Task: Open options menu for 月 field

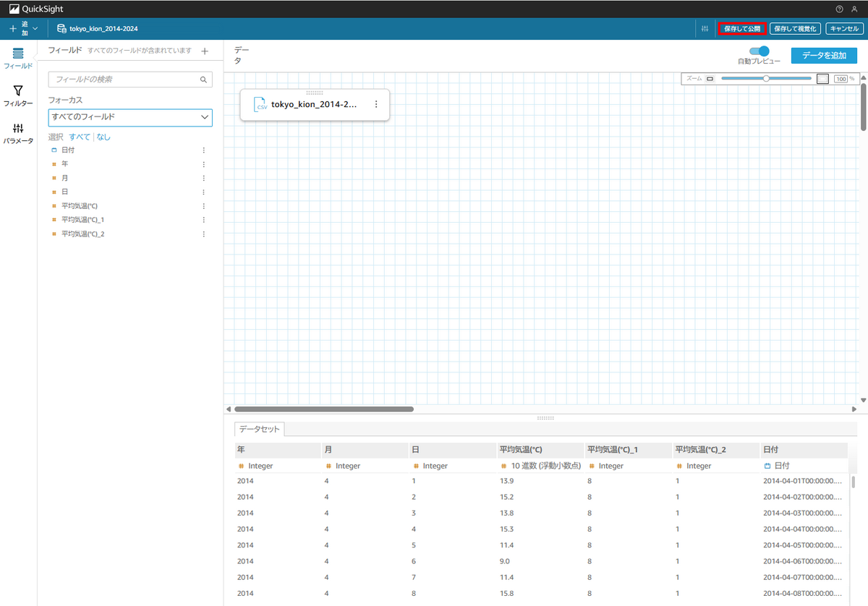Action: click(204, 178)
